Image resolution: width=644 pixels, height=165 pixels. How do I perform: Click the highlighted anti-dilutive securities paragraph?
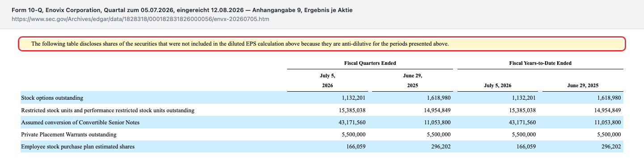322,44
